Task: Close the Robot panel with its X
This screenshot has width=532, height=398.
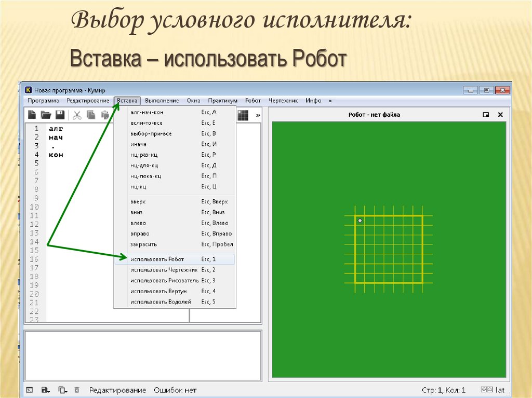Action: 500,115
